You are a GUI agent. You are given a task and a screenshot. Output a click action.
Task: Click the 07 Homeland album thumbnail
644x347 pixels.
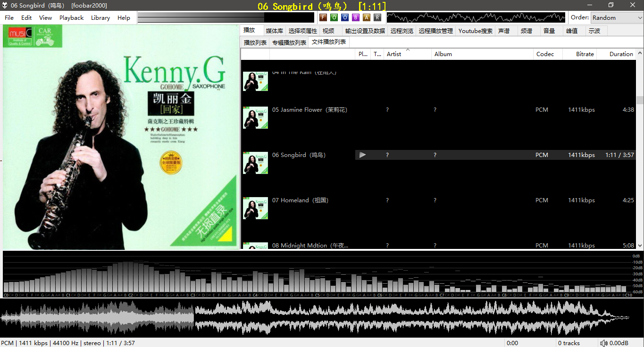tap(255, 208)
